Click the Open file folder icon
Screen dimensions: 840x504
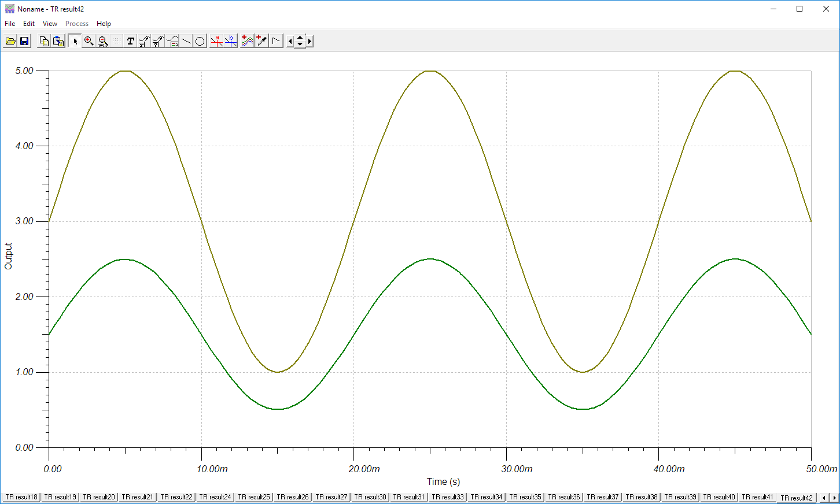point(10,41)
